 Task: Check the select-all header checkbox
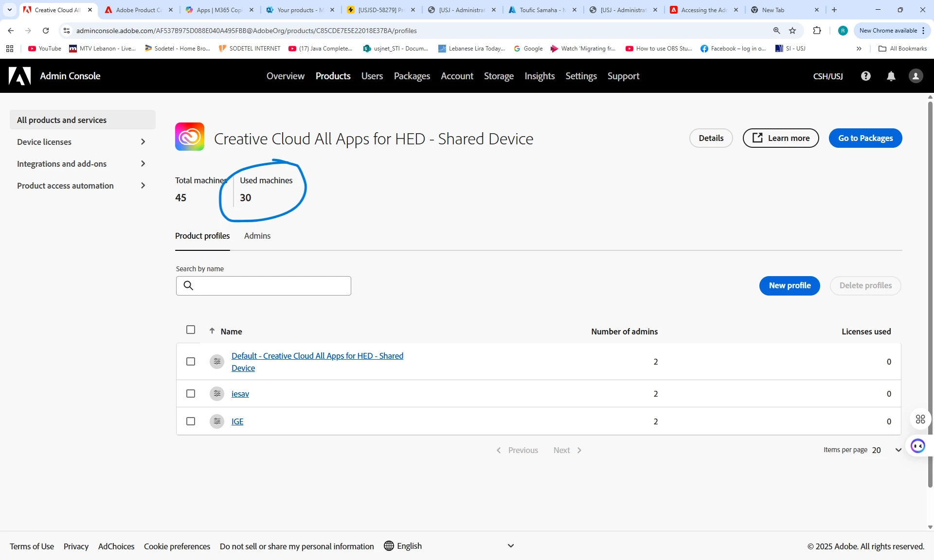coord(191,330)
